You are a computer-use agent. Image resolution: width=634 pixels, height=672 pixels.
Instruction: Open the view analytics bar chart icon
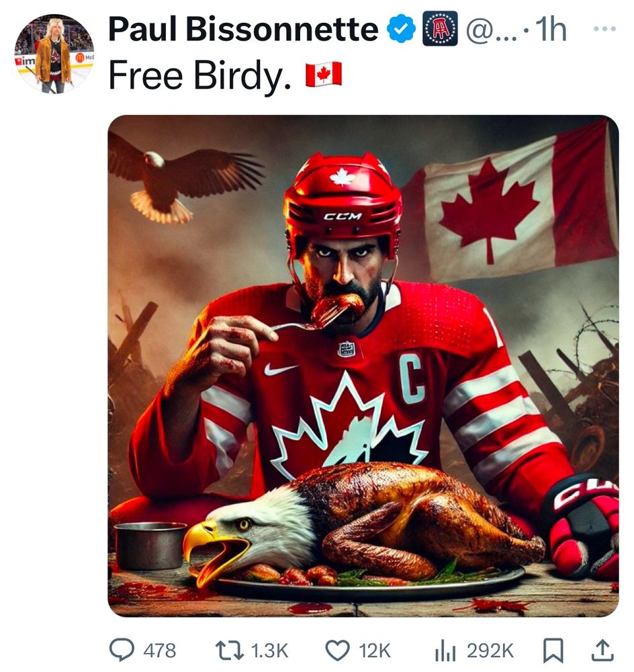pyautogui.click(x=445, y=649)
